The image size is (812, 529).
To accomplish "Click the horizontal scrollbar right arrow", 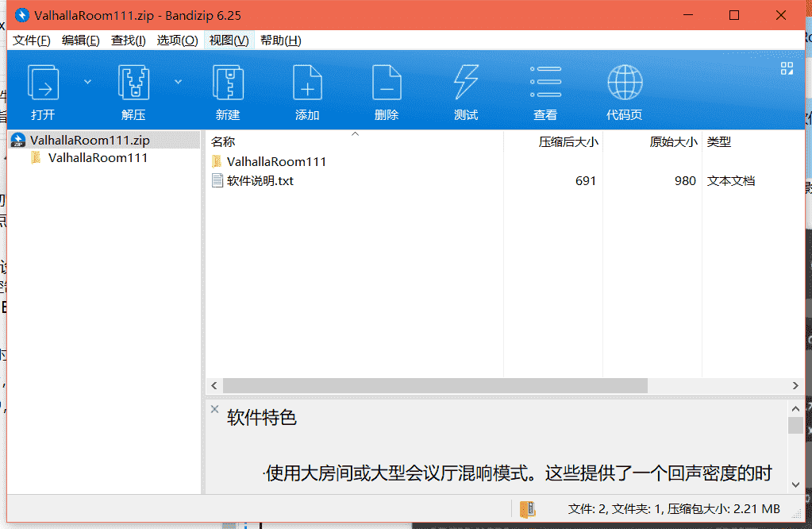I will point(795,385).
